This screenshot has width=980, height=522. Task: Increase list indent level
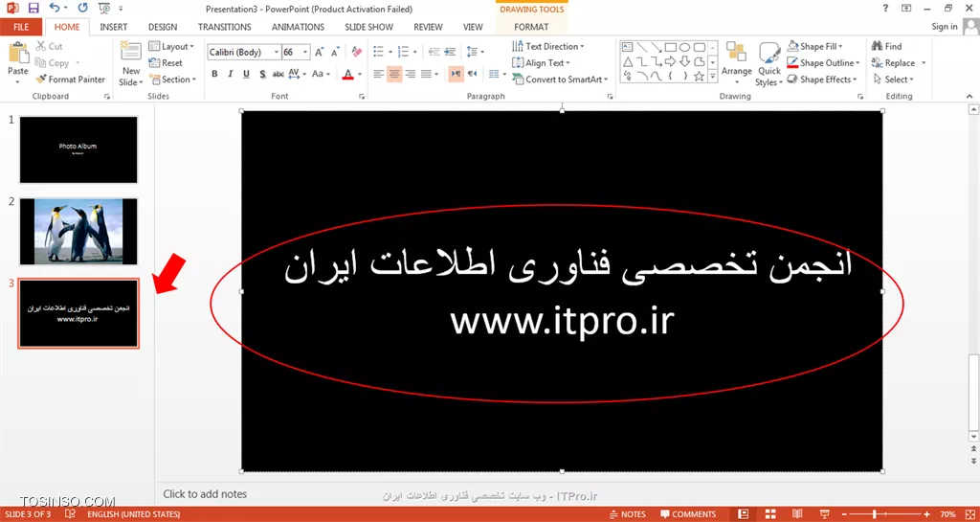click(x=450, y=52)
